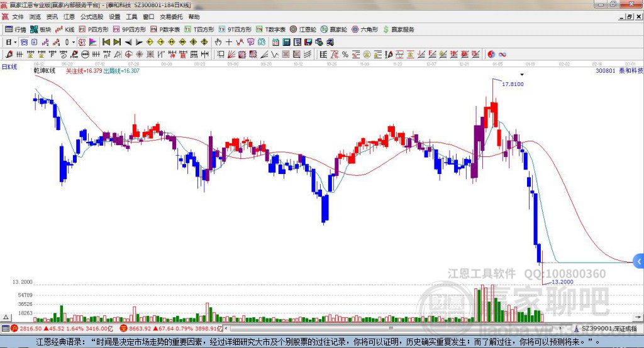
Task: Select the circle with horizontal line tool
Action: click(86, 55)
